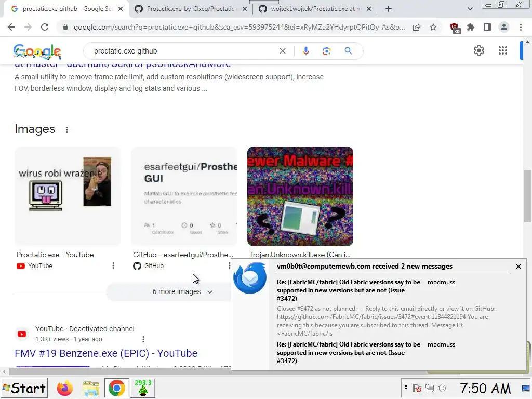Click the Google doodle logo
Screen dimensions: 532x399
[37, 51]
